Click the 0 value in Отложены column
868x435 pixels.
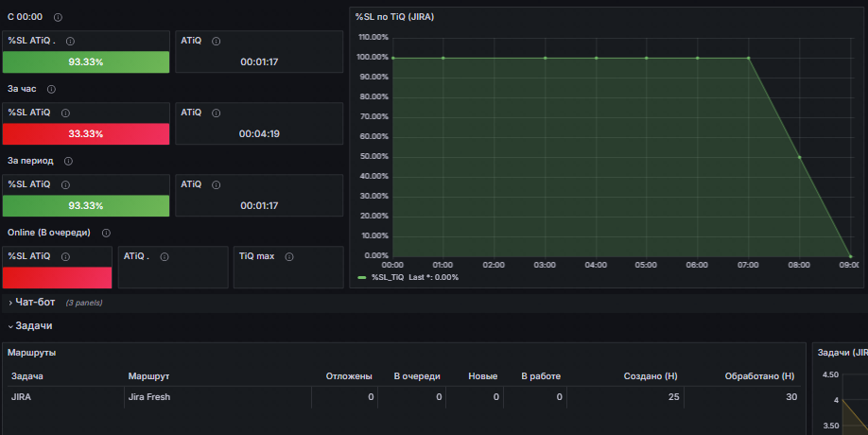click(371, 397)
